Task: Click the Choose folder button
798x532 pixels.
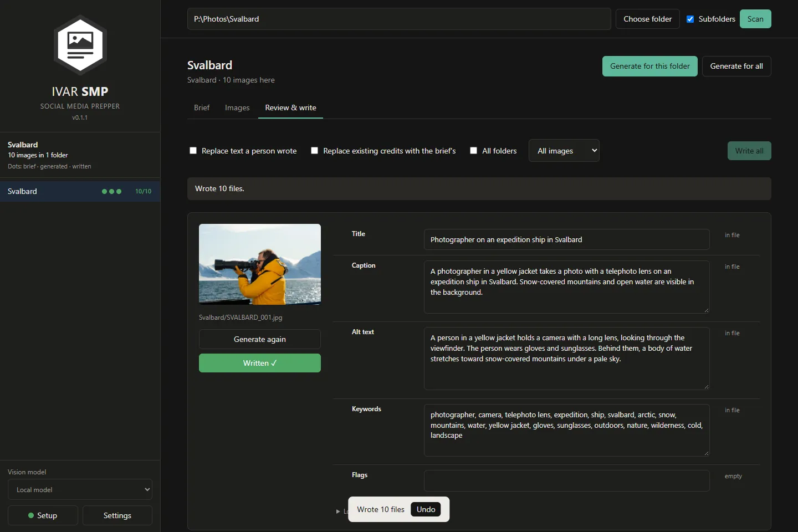Action: 648,19
